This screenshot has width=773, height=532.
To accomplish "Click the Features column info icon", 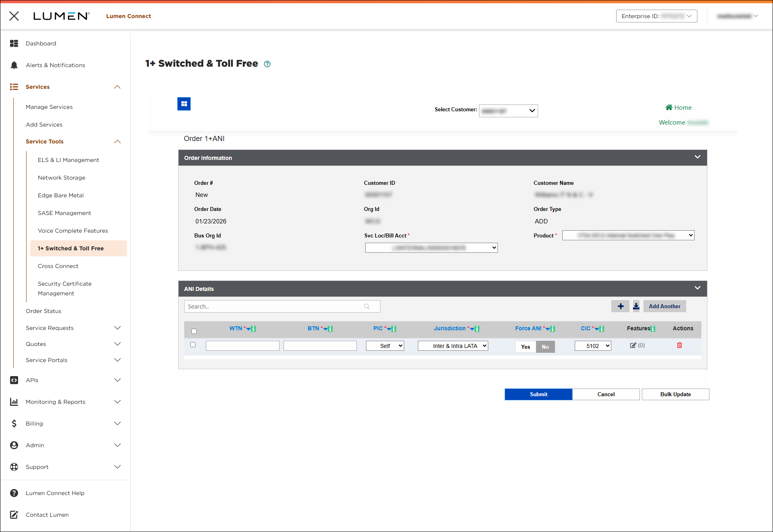I will click(653, 329).
